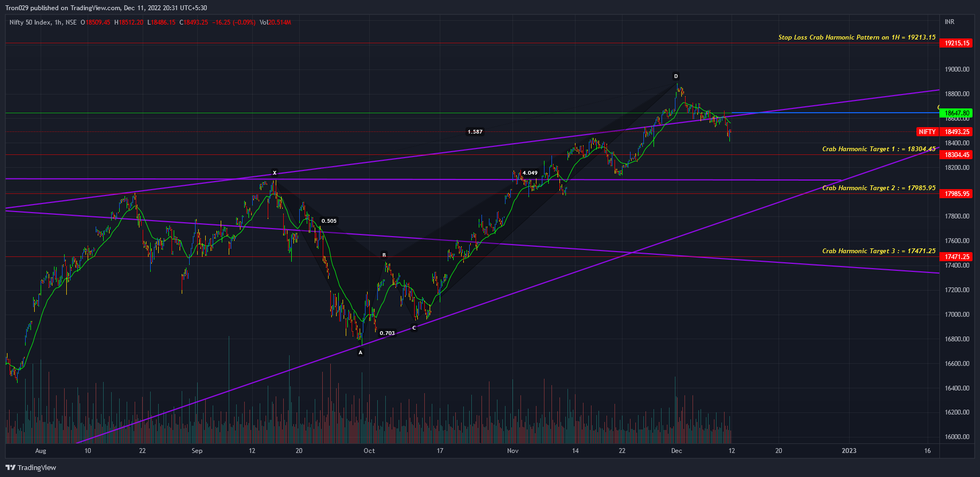Select the 18493.25 current price label
The height and width of the screenshot is (477, 980).
click(956, 132)
